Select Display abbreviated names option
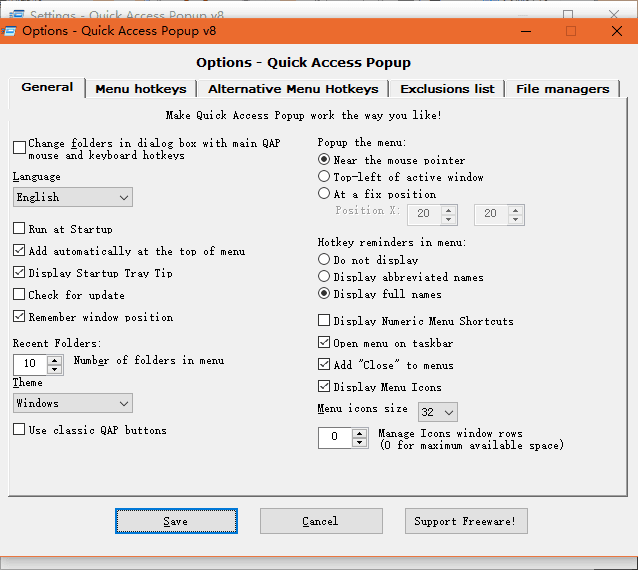 coord(324,276)
